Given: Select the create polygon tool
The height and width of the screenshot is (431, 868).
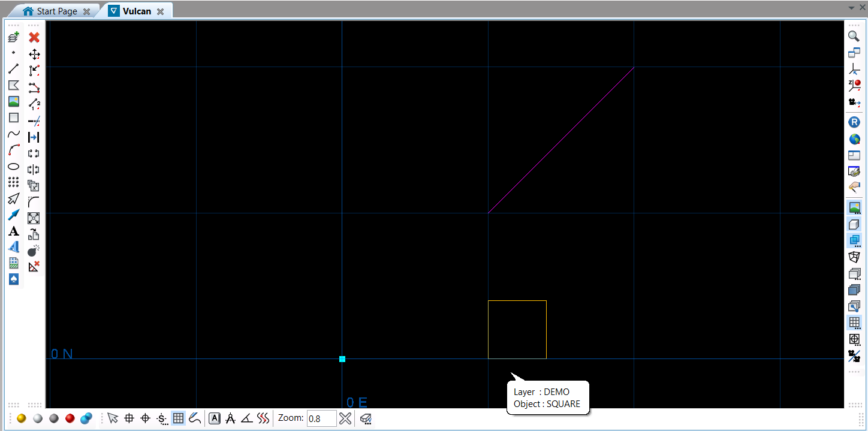Looking at the screenshot, I should point(14,85).
